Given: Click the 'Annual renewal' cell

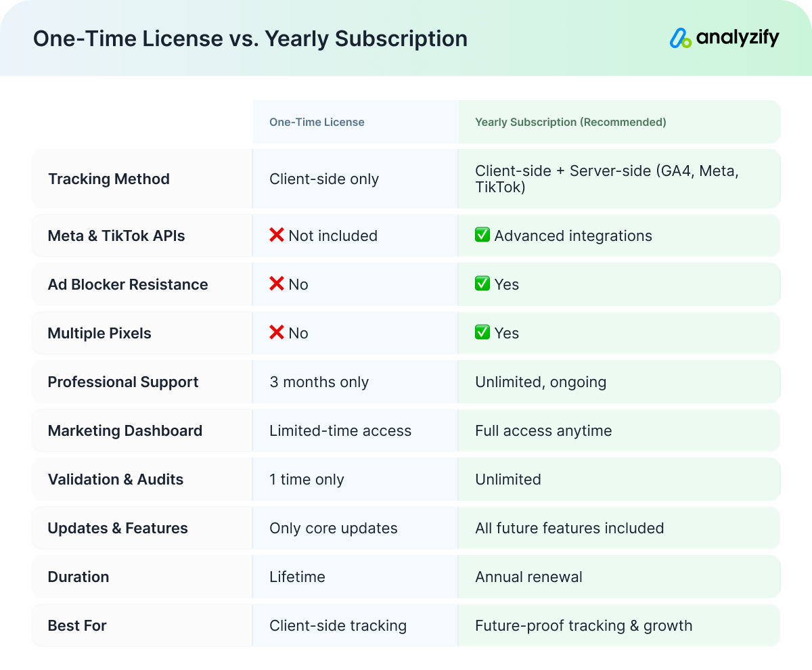Looking at the screenshot, I should [x=528, y=577].
